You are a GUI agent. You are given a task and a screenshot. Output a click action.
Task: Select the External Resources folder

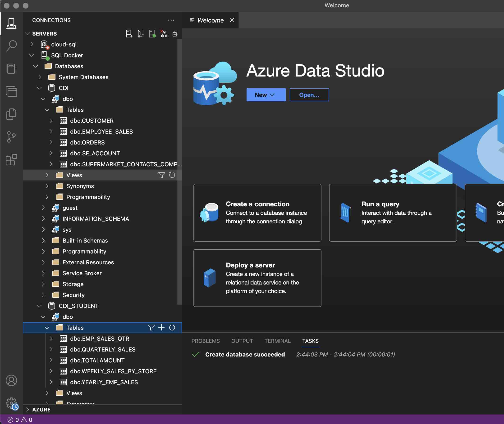[x=88, y=262]
